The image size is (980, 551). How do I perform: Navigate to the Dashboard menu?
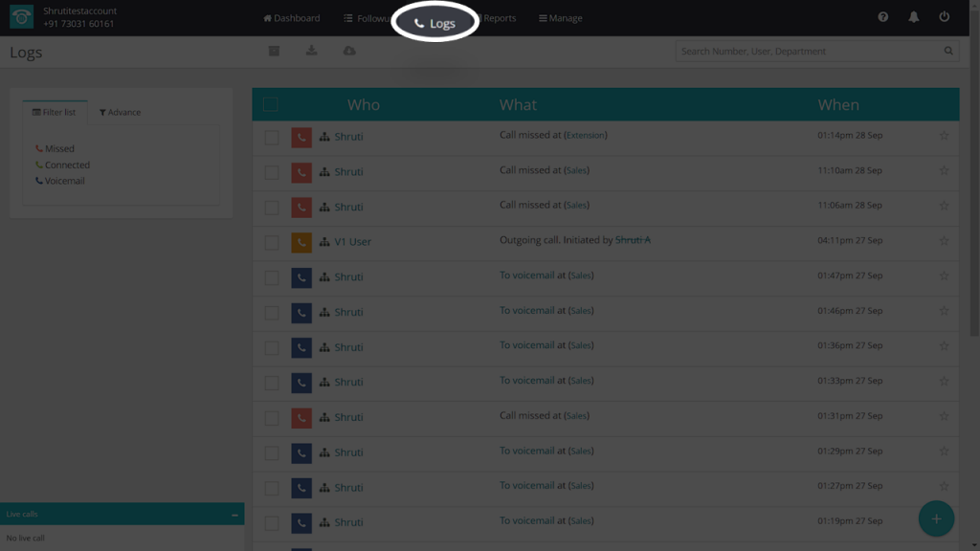click(x=291, y=17)
